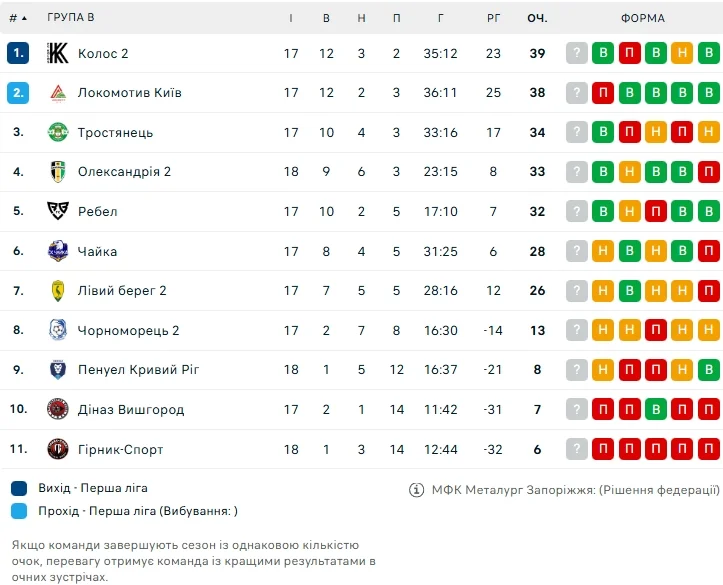Click the last green В form badge for Ребел
The width and height of the screenshot is (723, 585).
click(x=708, y=211)
